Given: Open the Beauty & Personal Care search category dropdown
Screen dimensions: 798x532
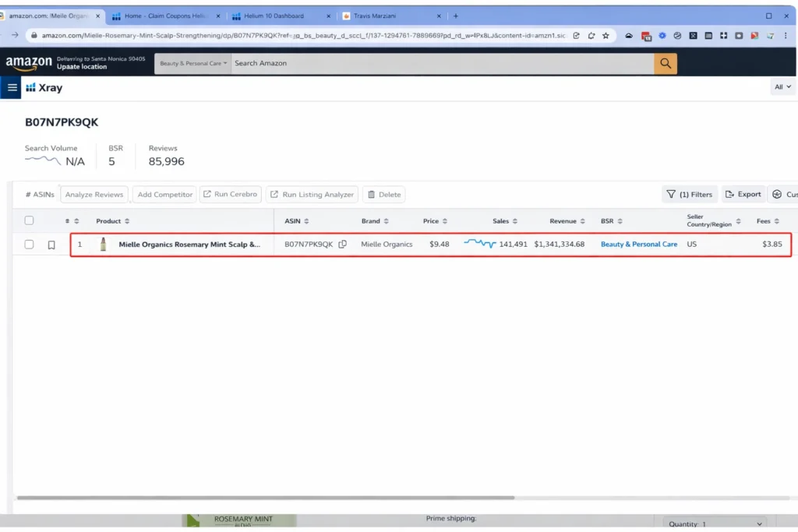Looking at the screenshot, I should (x=192, y=63).
